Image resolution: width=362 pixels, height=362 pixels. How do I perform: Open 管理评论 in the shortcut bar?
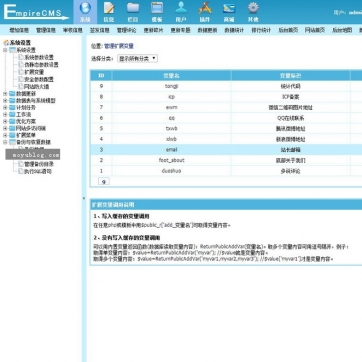[x=126, y=30]
